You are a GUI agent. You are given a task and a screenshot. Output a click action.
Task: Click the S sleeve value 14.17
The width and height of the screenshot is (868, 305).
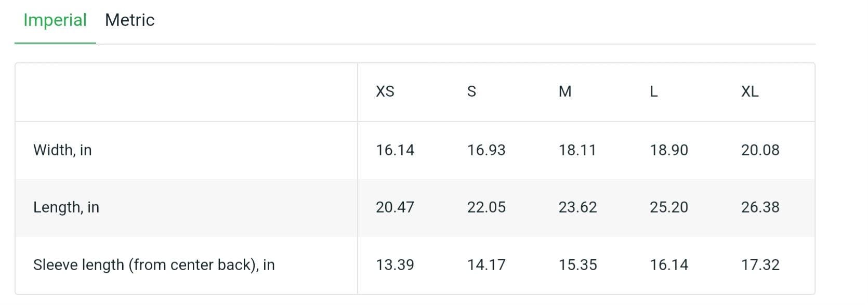click(486, 265)
